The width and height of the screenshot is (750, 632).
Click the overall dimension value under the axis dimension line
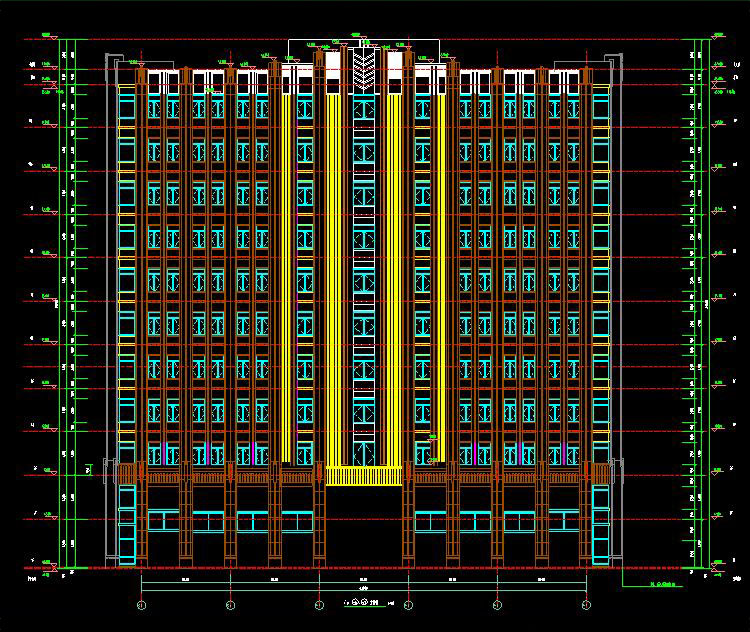pyautogui.click(x=364, y=588)
